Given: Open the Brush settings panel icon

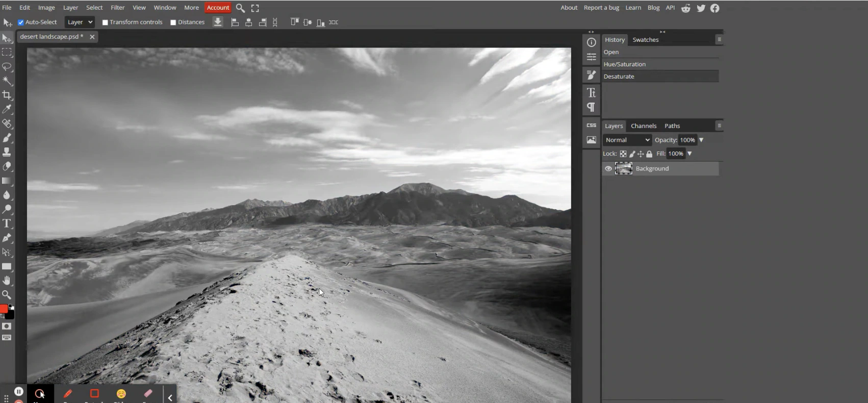Looking at the screenshot, I should [x=591, y=75].
